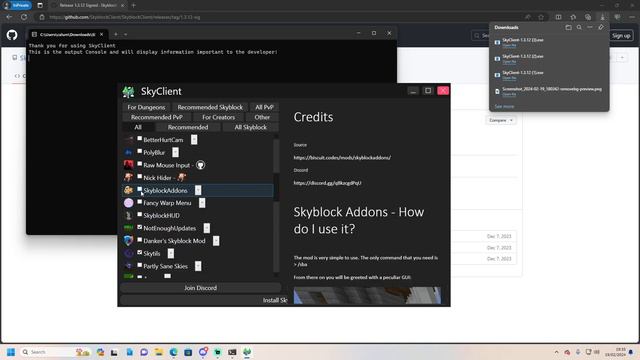Pin the Downloads panel
The height and width of the screenshot is (360, 640).
[601, 27]
